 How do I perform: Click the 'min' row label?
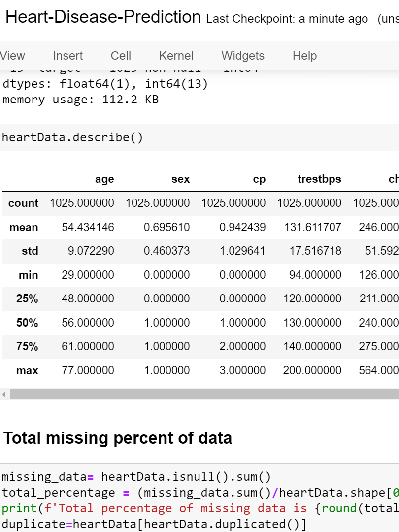click(x=29, y=275)
